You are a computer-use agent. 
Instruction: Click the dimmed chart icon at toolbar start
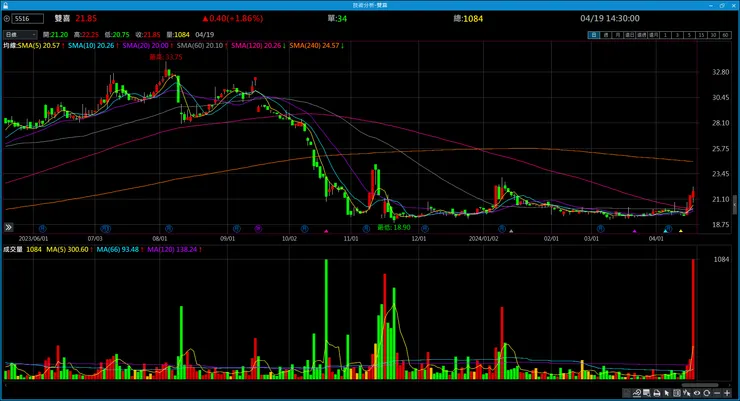tap(626, 393)
